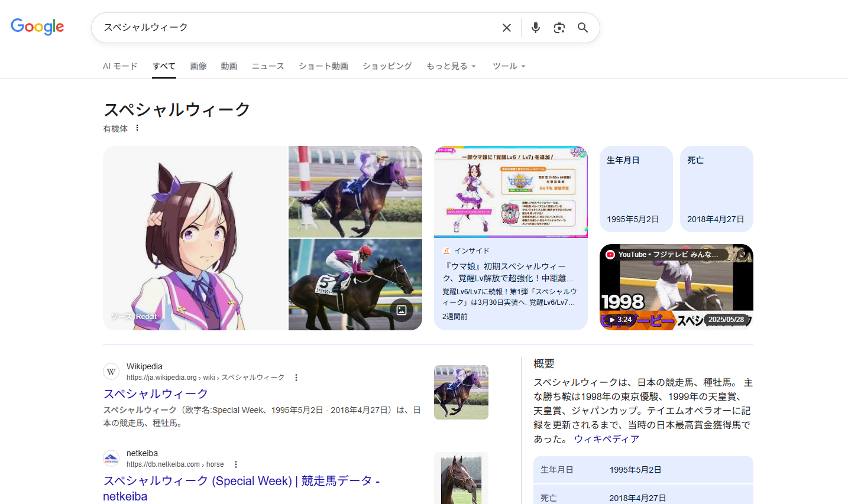Clear the search box text
Viewport: 848px width, 504px height.
[507, 28]
